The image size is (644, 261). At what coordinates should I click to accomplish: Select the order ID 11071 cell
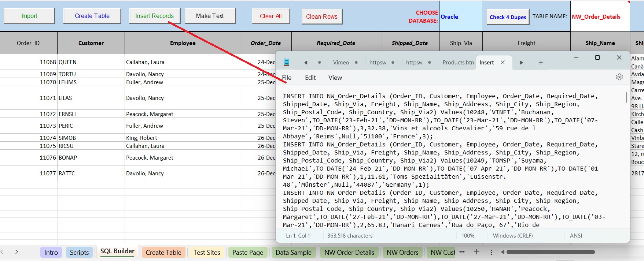pyautogui.click(x=28, y=98)
